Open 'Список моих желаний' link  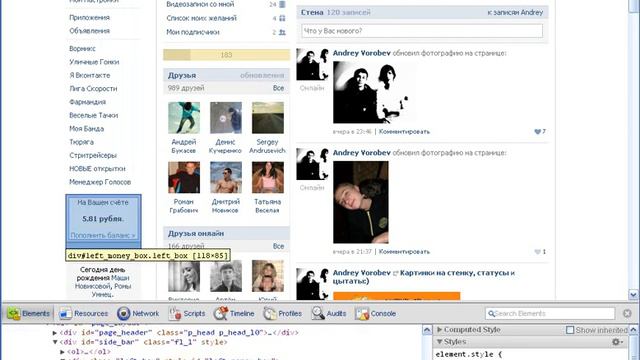click(x=201, y=18)
